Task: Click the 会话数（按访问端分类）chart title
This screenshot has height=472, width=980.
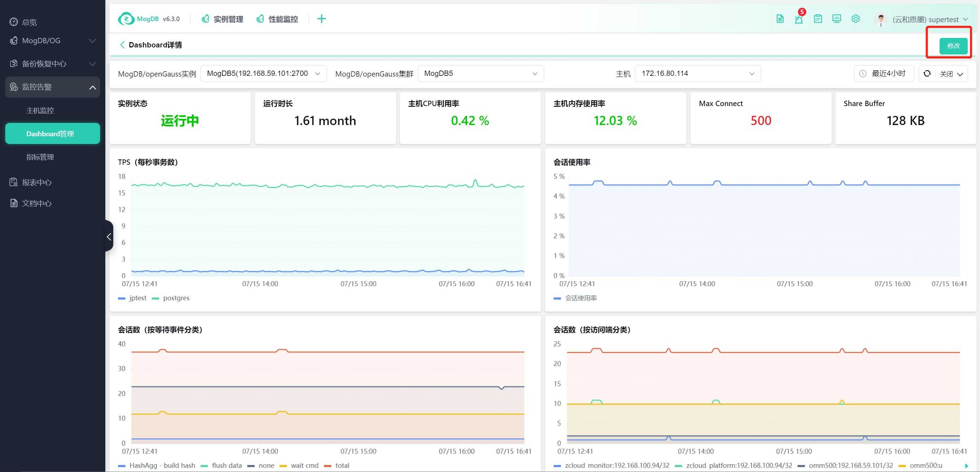Action: pos(593,330)
